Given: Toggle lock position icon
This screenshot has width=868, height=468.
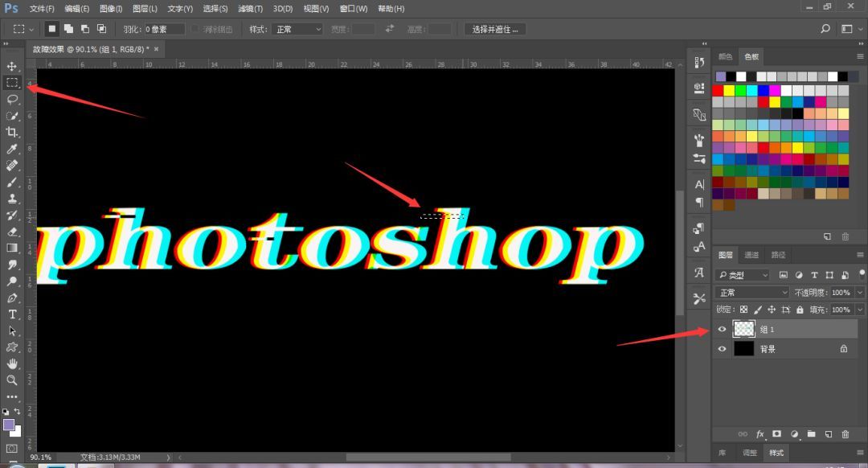Looking at the screenshot, I should 772,310.
